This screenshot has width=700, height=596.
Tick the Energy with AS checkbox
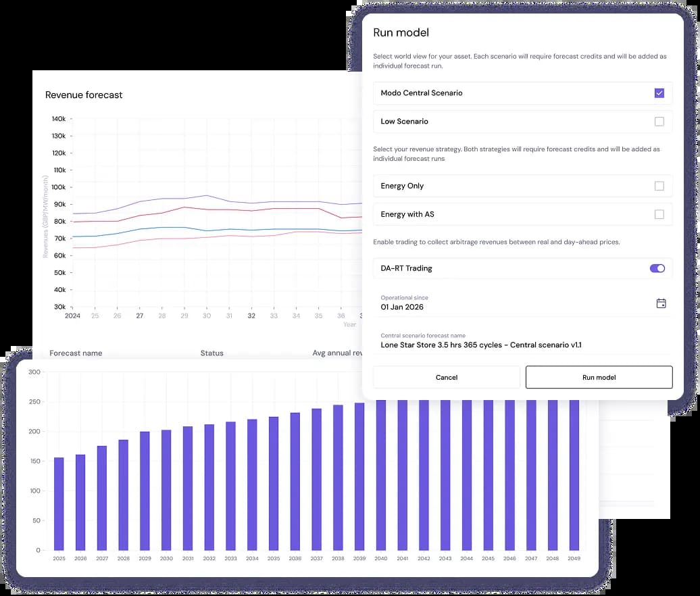(659, 214)
